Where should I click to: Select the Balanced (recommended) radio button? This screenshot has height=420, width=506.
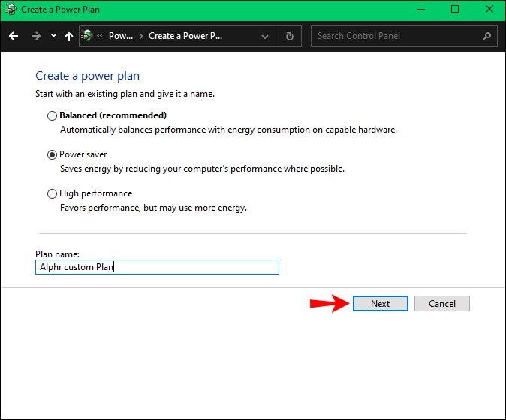pos(52,115)
